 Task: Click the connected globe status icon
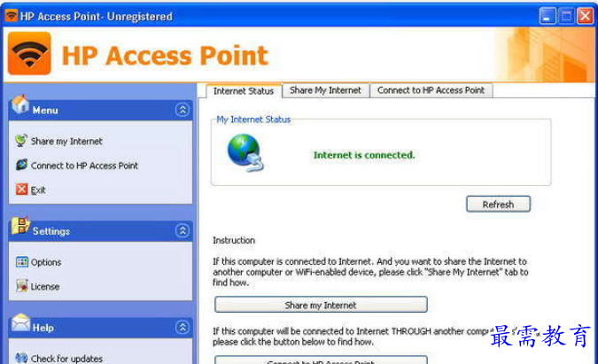(x=245, y=152)
